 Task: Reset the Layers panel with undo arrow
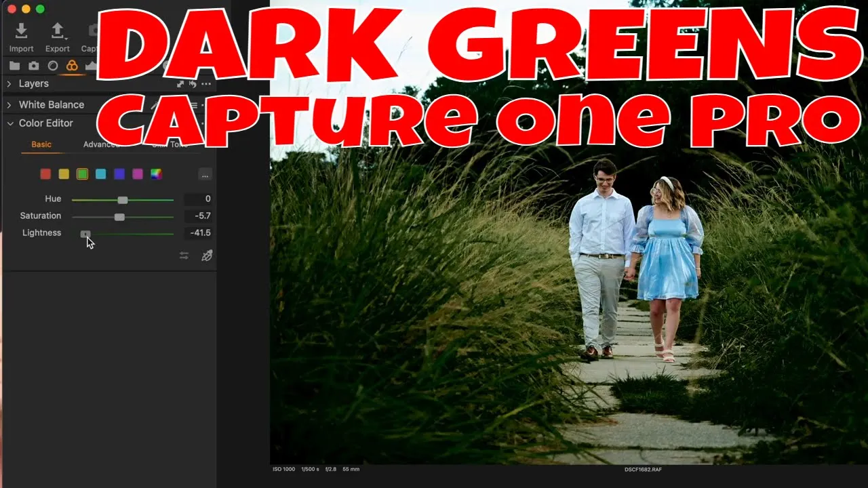[193, 84]
